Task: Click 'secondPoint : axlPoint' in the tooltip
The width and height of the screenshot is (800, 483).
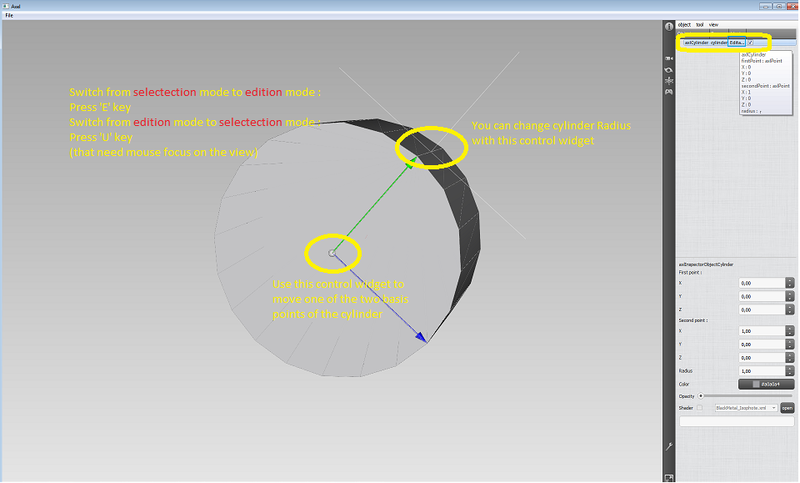Action: 765,86
